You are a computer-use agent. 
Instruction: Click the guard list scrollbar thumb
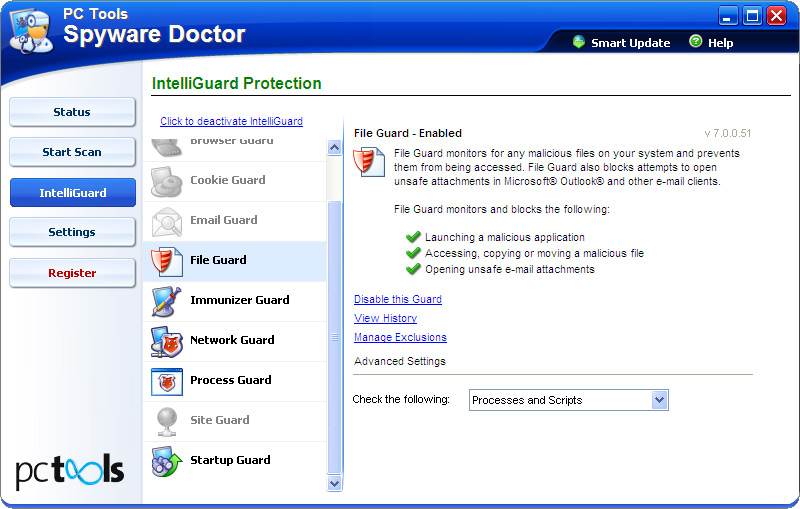[334, 337]
